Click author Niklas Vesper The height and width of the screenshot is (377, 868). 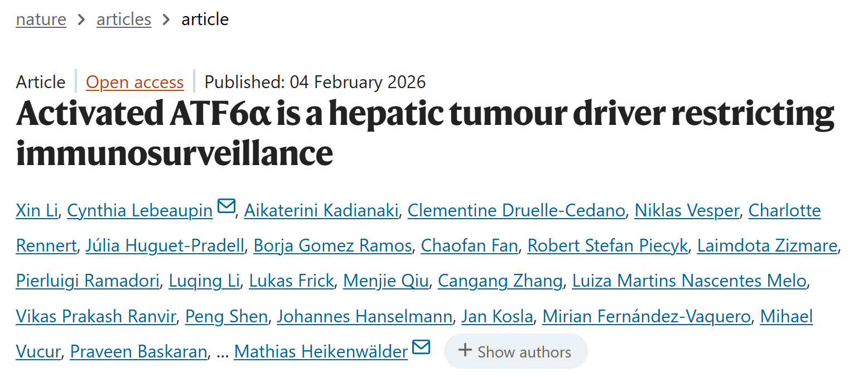(687, 211)
